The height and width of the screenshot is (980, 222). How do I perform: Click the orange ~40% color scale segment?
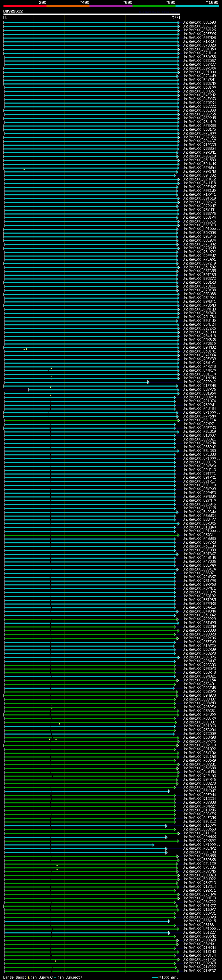point(68,6)
